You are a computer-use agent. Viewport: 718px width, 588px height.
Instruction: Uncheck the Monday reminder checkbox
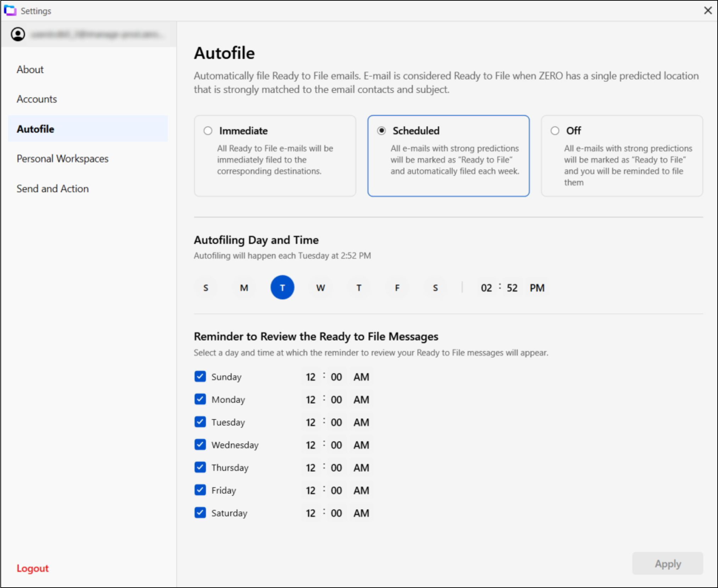point(200,399)
